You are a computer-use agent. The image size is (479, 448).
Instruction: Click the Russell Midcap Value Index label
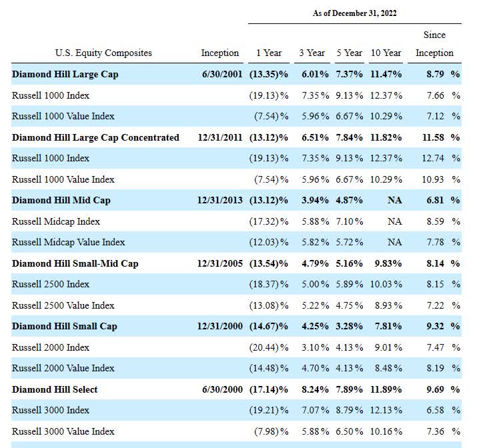click(x=69, y=242)
